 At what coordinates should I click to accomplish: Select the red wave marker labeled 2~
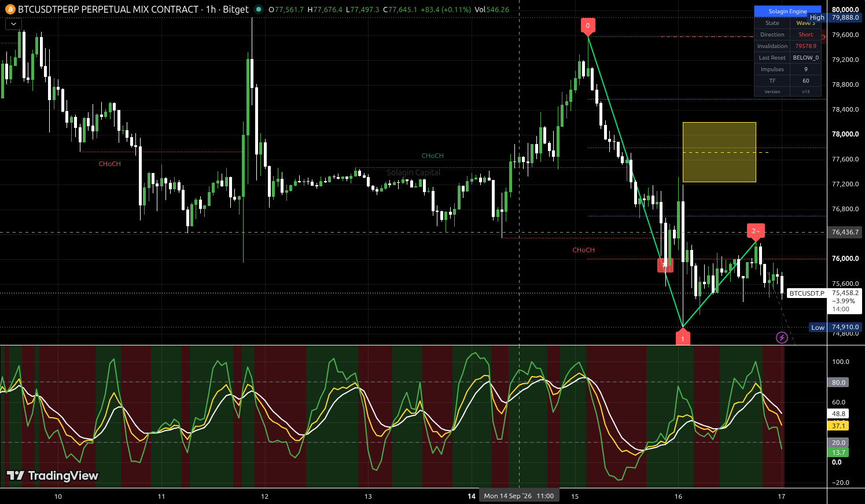point(756,231)
